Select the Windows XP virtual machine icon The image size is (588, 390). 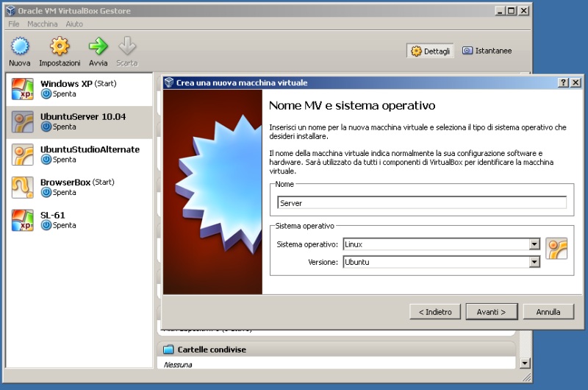[x=22, y=88]
